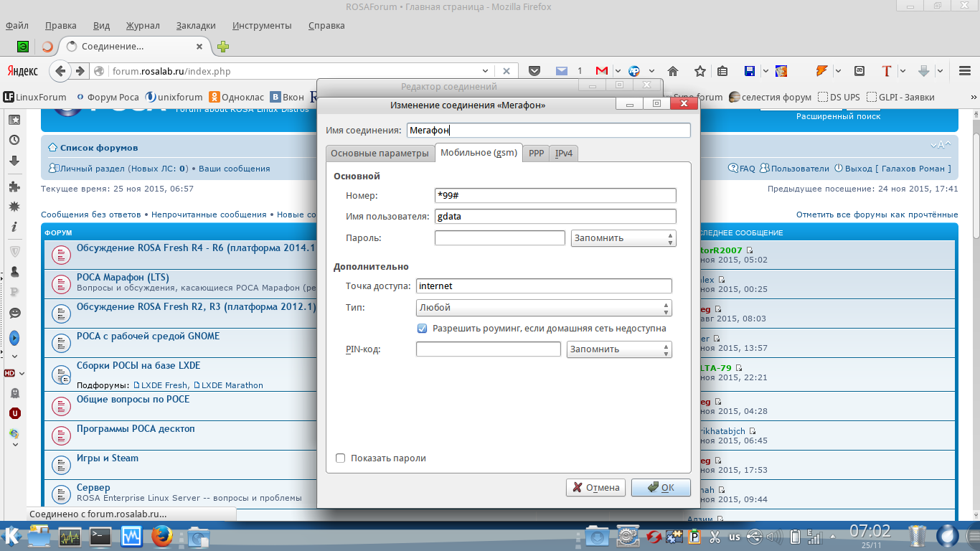Open the URL bar history dropdown arrow
980x551 pixels.
point(486,71)
